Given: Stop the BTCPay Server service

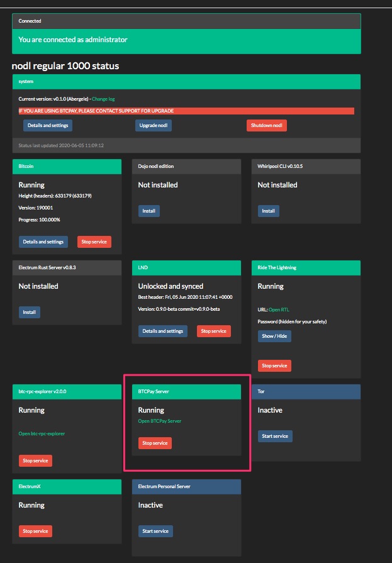Looking at the screenshot, I should [x=155, y=443].
